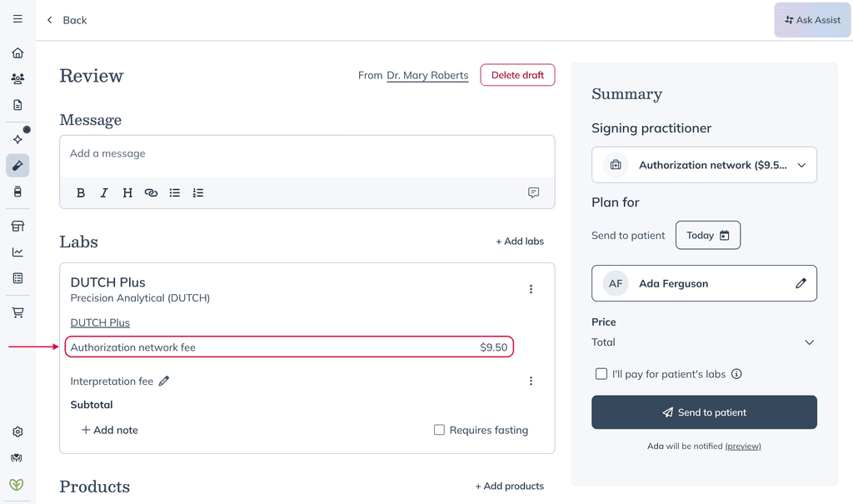The image size is (853, 504).
Task: Open the sparkle assistant icon in the sidebar
Action: [x=18, y=139]
